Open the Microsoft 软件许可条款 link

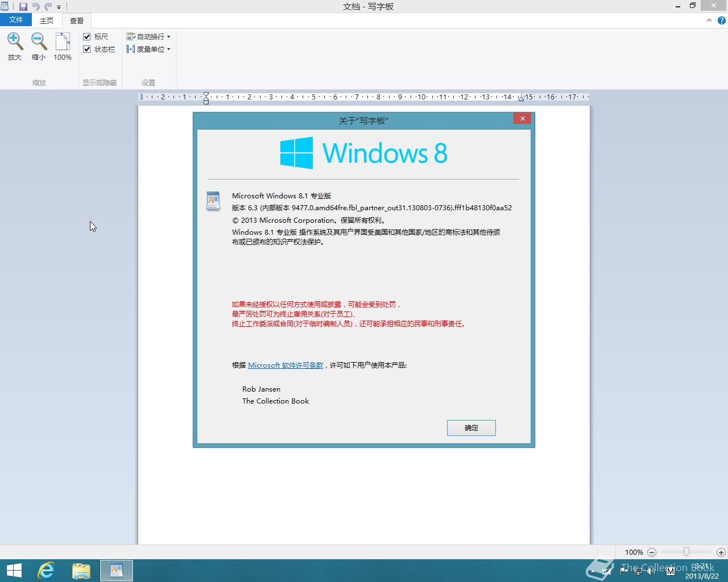286,365
